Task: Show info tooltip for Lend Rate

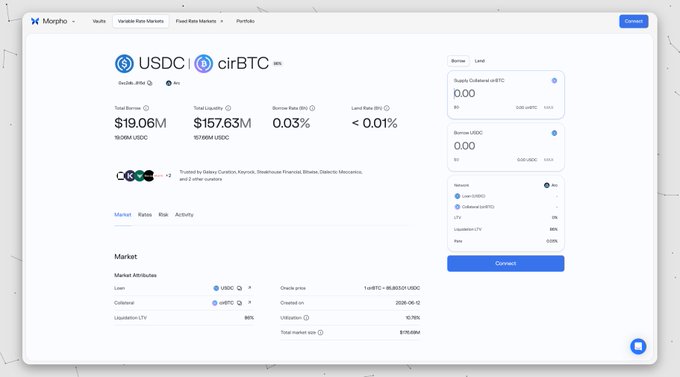Action: tap(386, 108)
